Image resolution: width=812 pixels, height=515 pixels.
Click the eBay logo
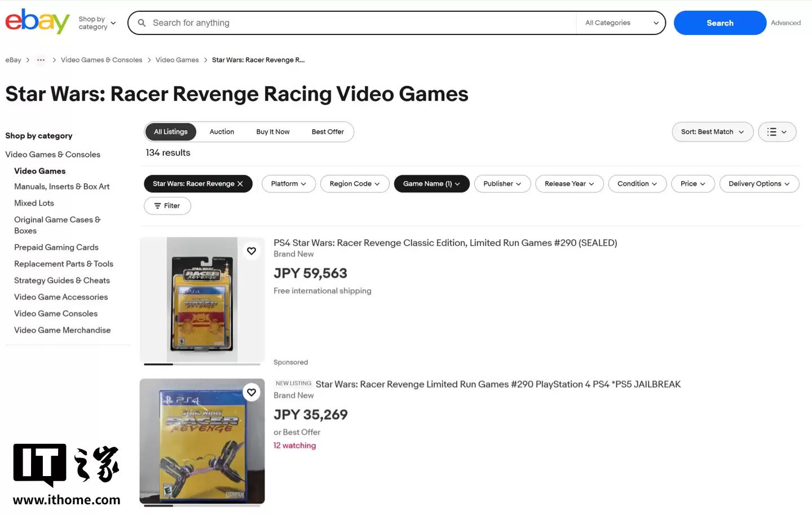coord(37,22)
